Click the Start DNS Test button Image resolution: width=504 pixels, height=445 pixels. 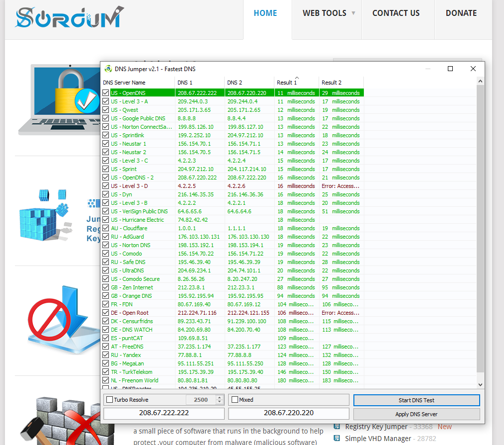[x=417, y=400]
